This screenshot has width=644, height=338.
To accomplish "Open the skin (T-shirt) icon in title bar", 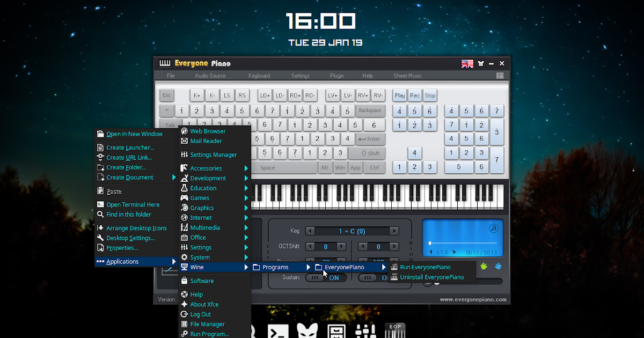I will coord(480,63).
